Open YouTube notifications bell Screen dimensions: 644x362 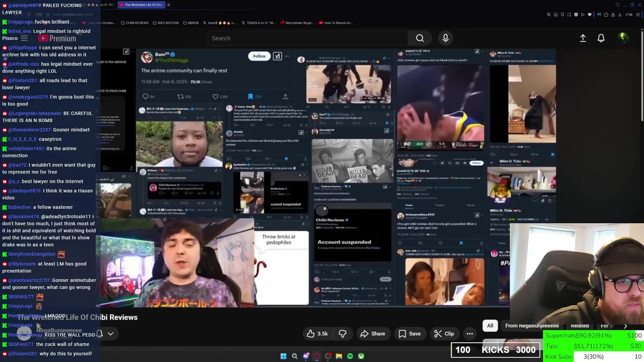click(601, 38)
